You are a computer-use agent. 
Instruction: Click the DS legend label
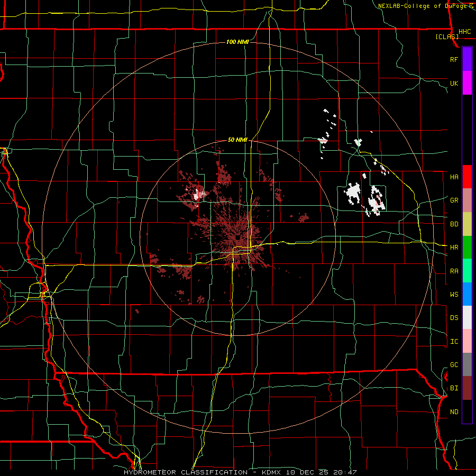tap(454, 318)
